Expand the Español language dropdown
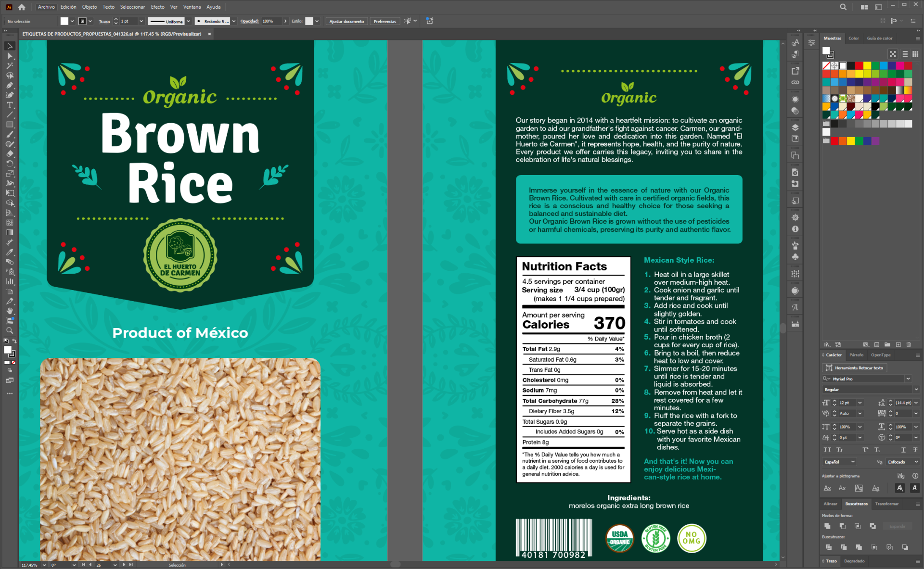The width and height of the screenshot is (924, 569). click(839, 462)
